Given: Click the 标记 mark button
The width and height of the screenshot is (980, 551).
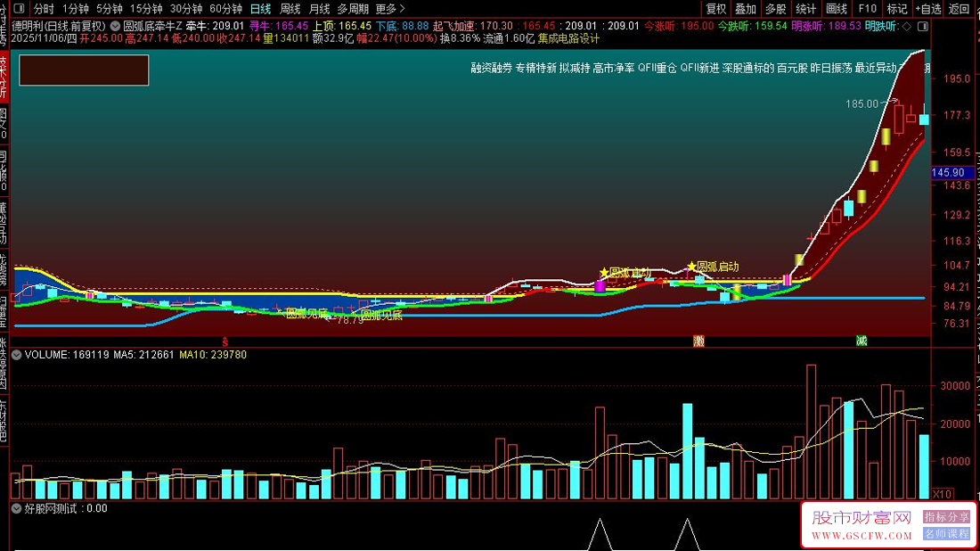Looking at the screenshot, I should [897, 9].
